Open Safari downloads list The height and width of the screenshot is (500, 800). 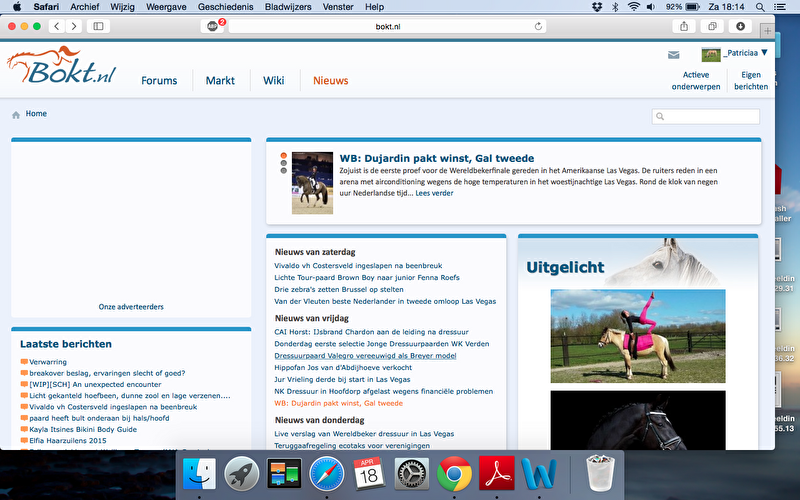point(740,26)
